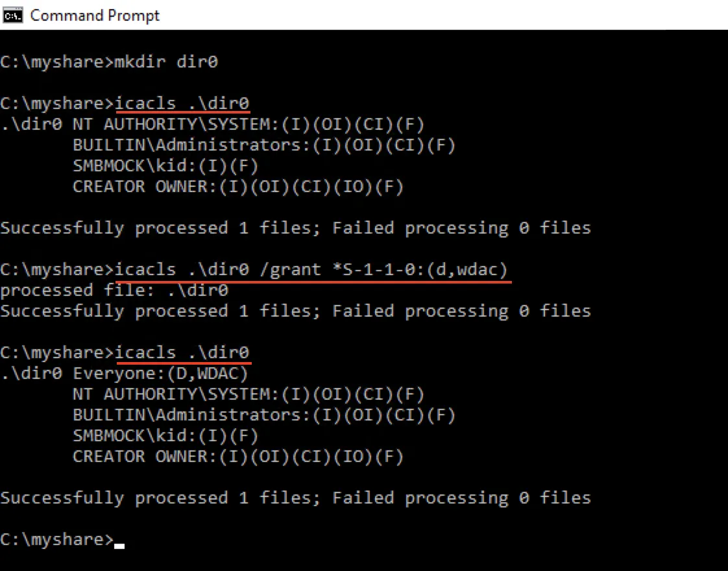Viewport: 728px width, 571px height.
Task: Click the last underlined 'icacls .\dir0' command
Action: pyautogui.click(x=182, y=352)
